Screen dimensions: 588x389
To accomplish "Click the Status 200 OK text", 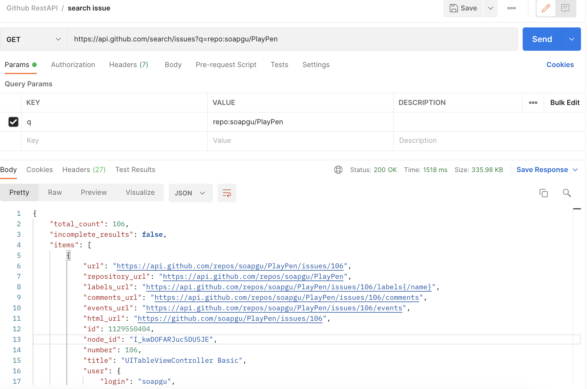I will coord(373,170).
